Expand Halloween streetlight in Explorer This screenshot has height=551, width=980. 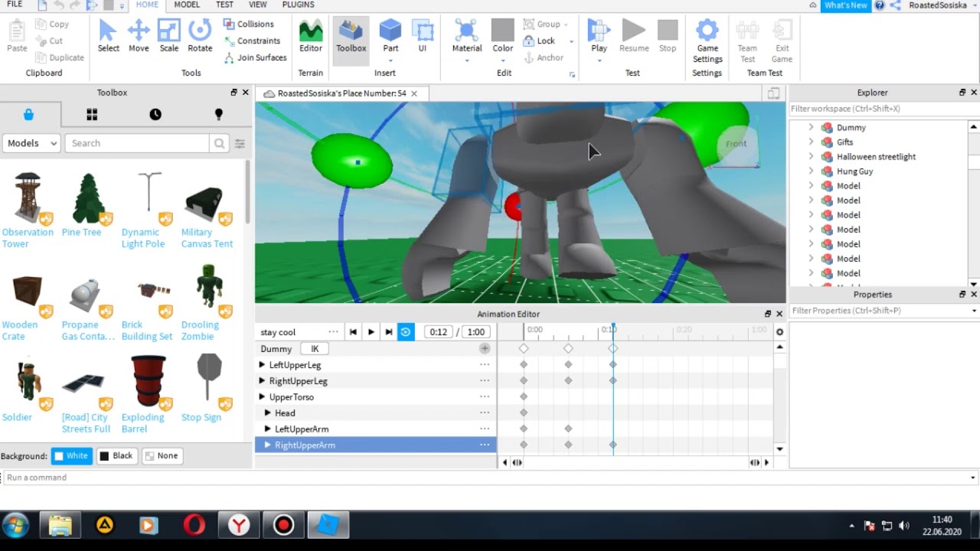(x=811, y=157)
